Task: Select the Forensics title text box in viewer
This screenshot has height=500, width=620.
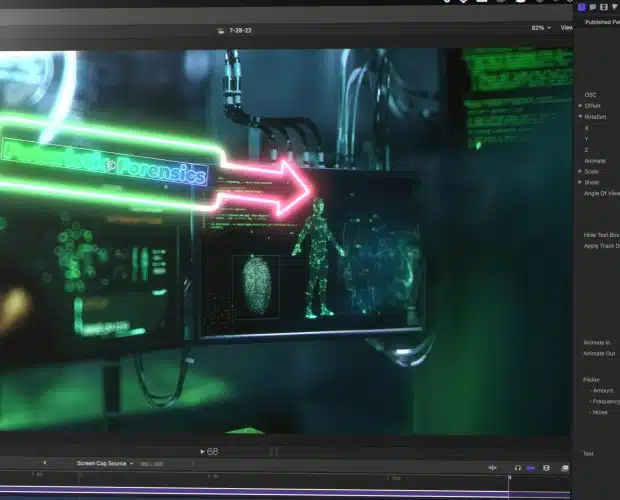Action: tap(104, 161)
